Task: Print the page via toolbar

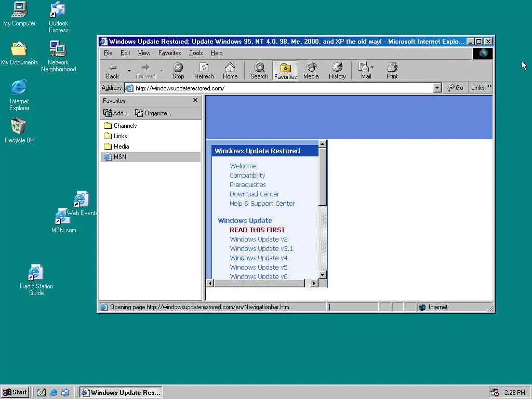Action: point(392,71)
